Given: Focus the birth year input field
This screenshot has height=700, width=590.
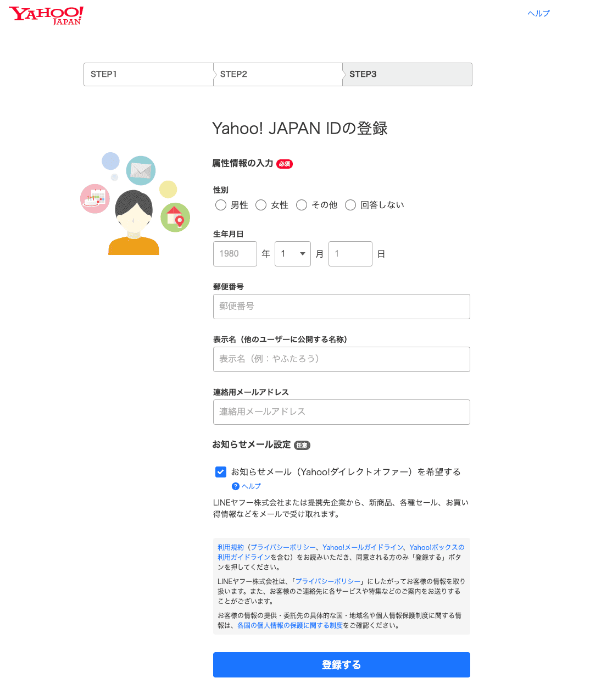Looking at the screenshot, I should pyautogui.click(x=235, y=254).
